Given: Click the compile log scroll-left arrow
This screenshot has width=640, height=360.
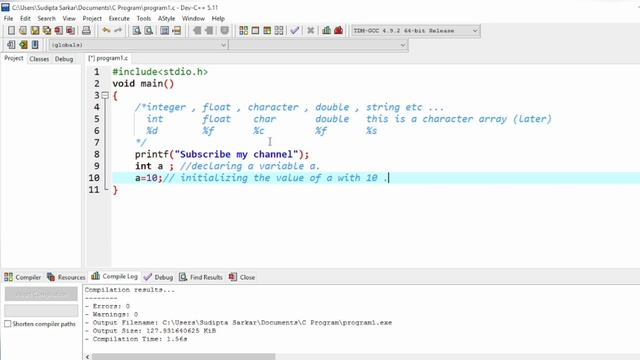Looking at the screenshot, I should (87, 357).
